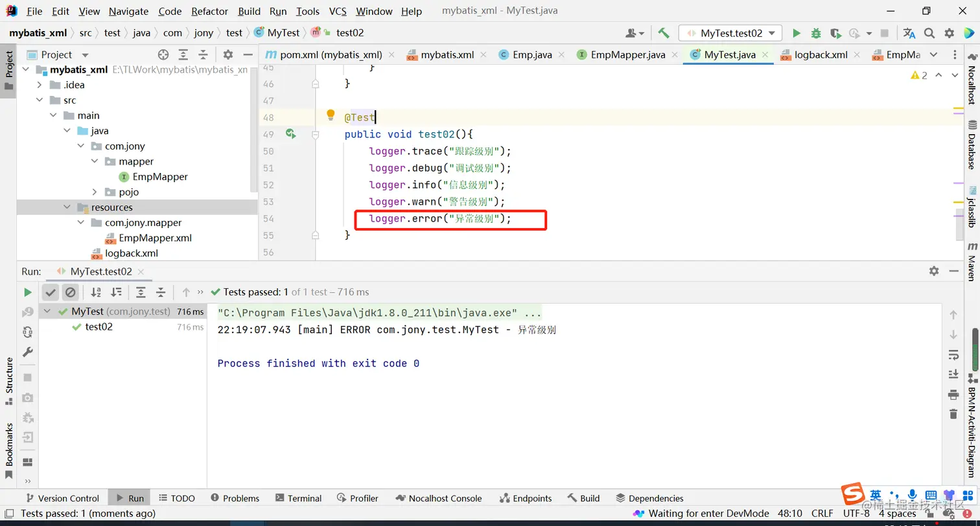The image size is (980, 526).
Task: Start debugging with the bug icon
Action: pyautogui.click(x=816, y=33)
